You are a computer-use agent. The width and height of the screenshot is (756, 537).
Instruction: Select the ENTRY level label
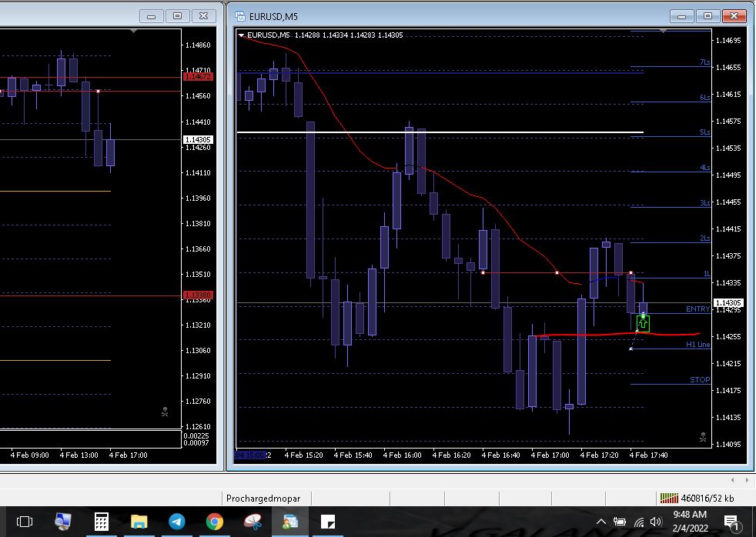click(x=697, y=309)
